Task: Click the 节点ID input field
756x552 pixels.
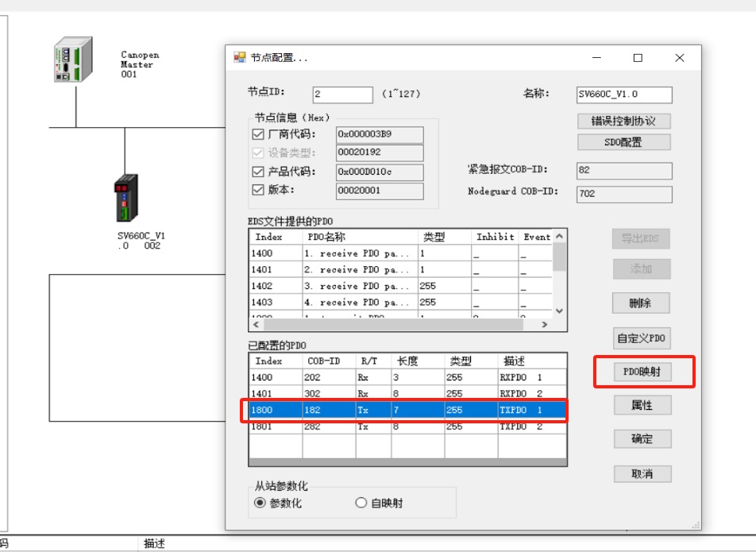Action: [x=342, y=95]
